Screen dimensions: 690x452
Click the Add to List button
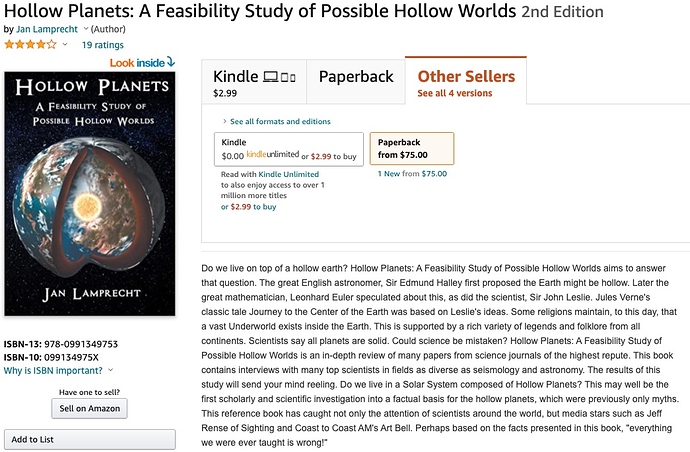(x=89, y=439)
